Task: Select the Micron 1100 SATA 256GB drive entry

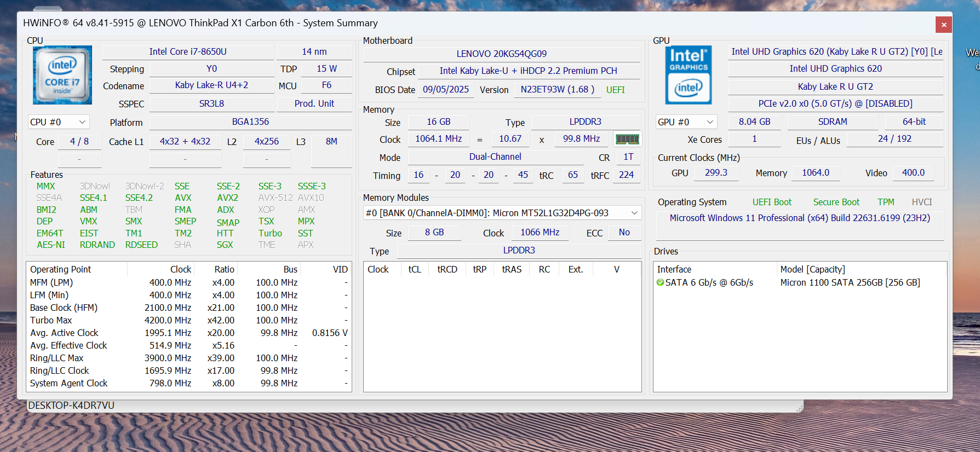Action: point(800,283)
